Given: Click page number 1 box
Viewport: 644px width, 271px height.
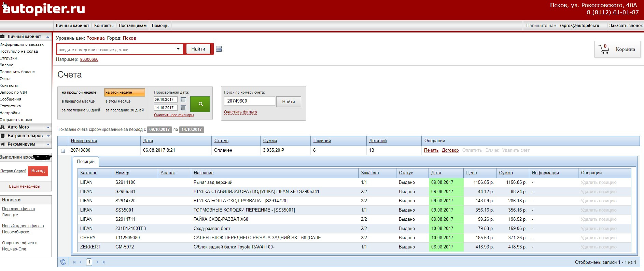Looking at the screenshot, I should pyautogui.click(x=89, y=262).
